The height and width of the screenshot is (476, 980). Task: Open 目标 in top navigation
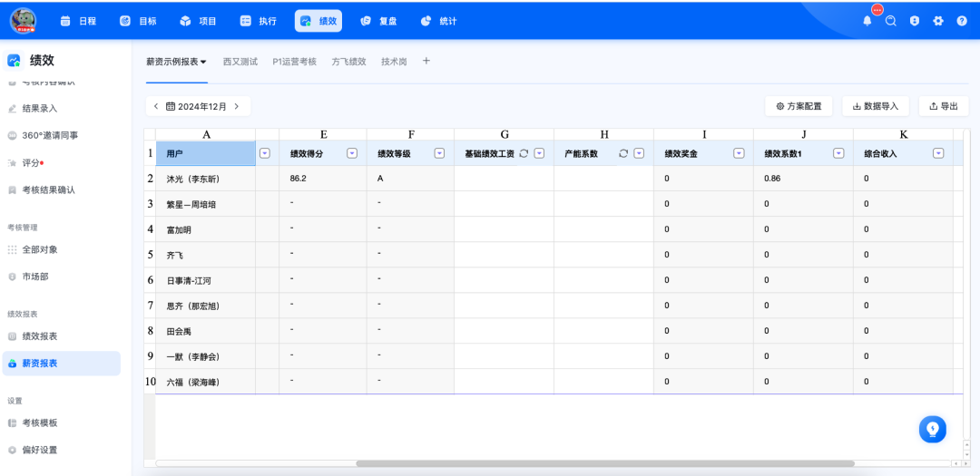(x=138, y=21)
